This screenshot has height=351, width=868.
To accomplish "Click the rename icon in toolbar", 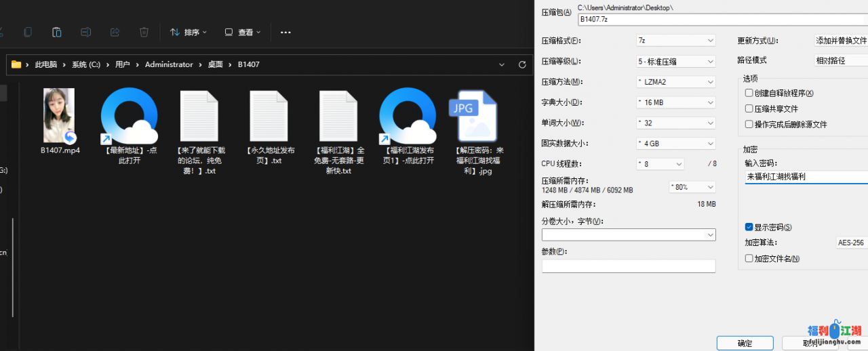I will tap(85, 32).
